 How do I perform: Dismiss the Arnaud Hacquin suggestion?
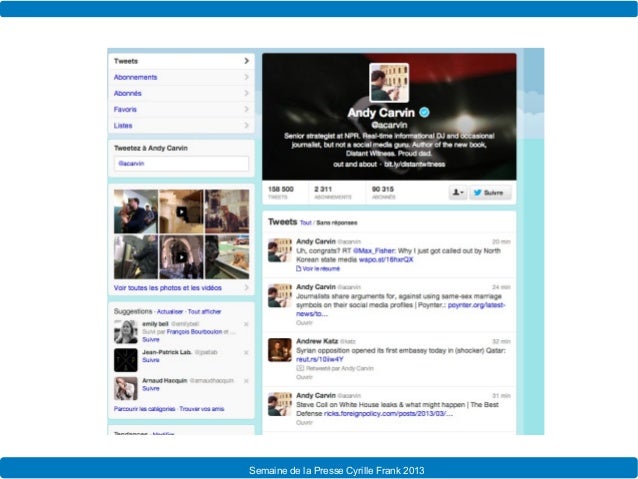point(246,381)
